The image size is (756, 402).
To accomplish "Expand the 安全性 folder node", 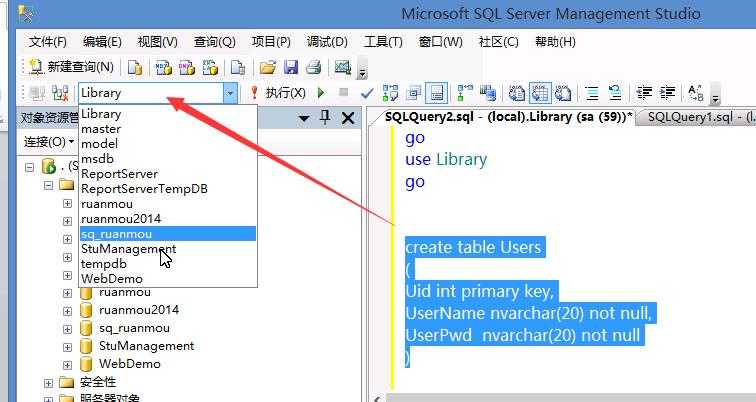I will point(48,383).
